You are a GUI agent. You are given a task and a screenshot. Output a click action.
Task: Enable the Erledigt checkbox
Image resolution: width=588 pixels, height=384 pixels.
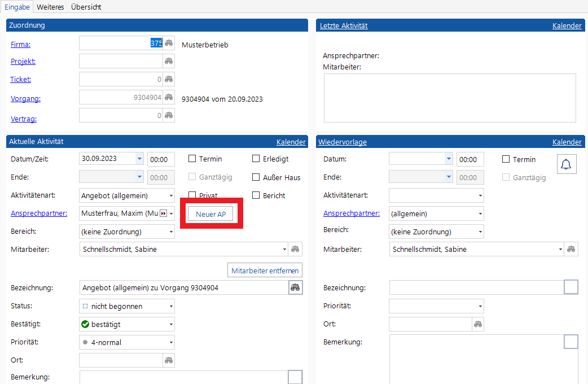click(x=256, y=159)
